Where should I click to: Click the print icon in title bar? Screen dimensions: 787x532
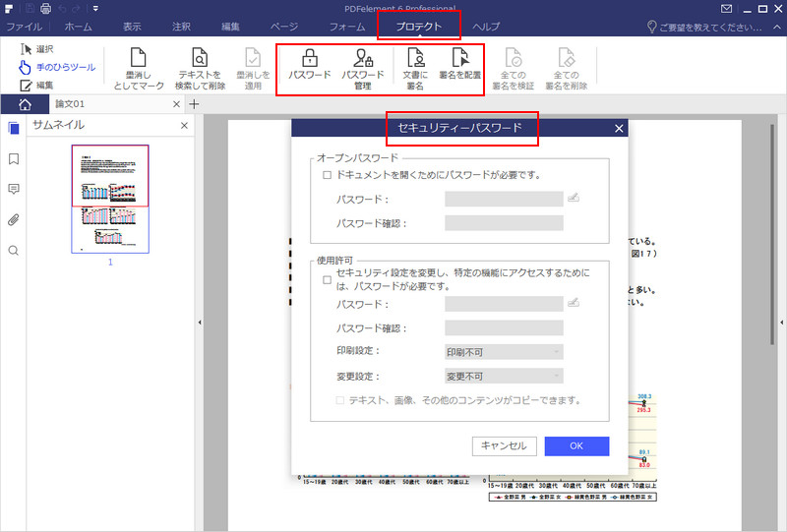45,8
